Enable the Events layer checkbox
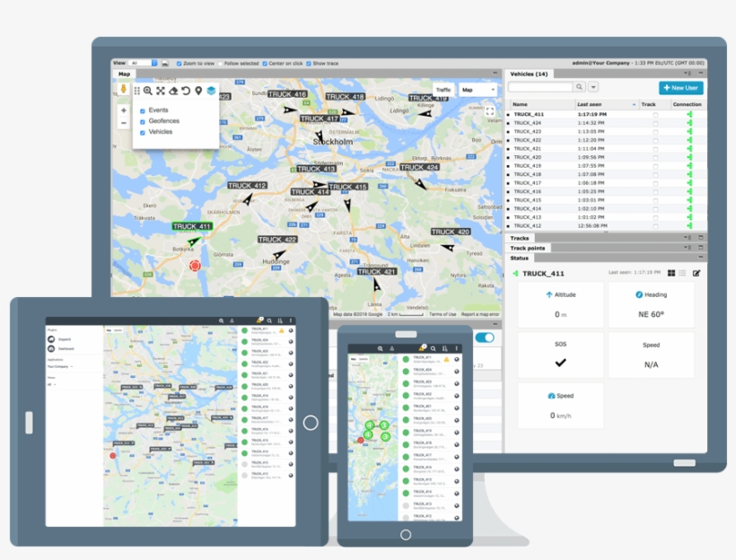The image size is (736, 560). pyautogui.click(x=142, y=109)
